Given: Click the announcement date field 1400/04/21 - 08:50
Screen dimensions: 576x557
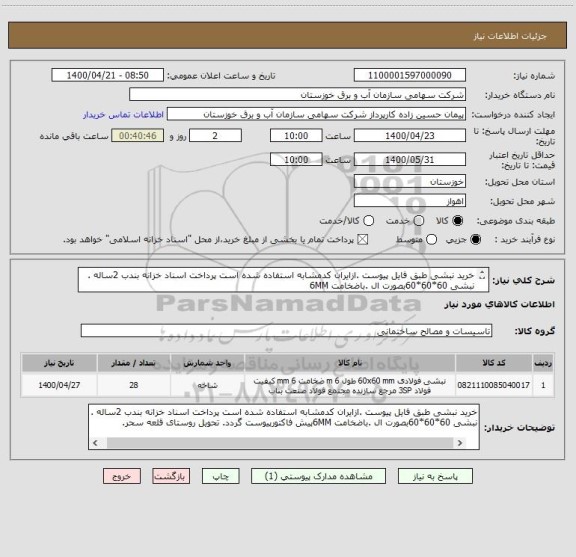Looking at the screenshot, I should (x=107, y=75).
